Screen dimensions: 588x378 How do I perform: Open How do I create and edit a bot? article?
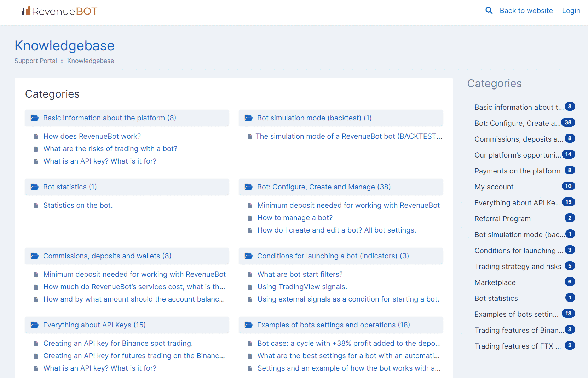click(337, 230)
